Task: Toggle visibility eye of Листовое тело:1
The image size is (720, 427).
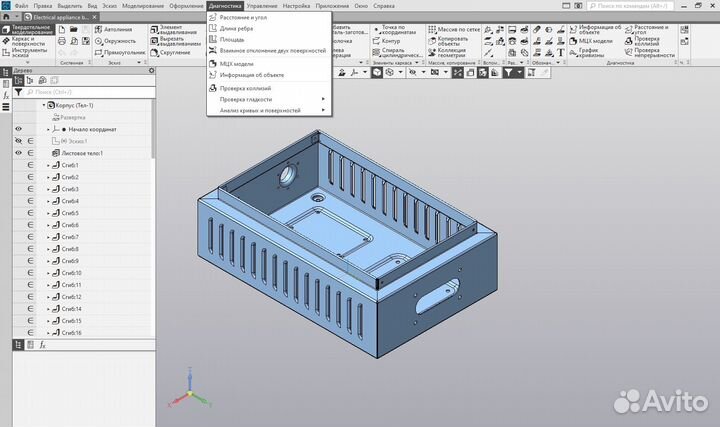Action: click(x=18, y=153)
